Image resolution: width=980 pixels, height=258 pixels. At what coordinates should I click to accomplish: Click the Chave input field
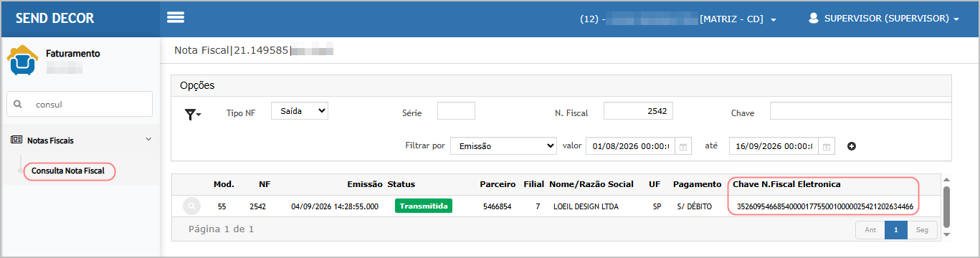point(860,111)
